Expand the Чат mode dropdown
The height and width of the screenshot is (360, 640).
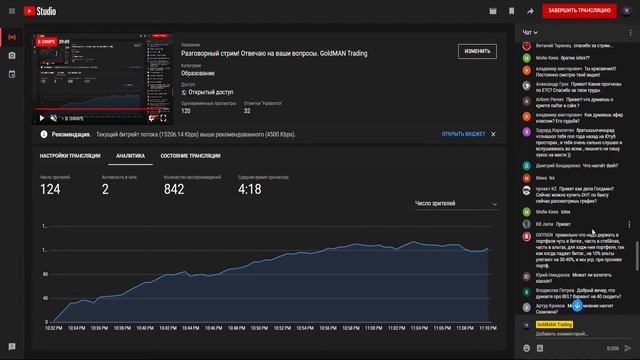[530, 32]
